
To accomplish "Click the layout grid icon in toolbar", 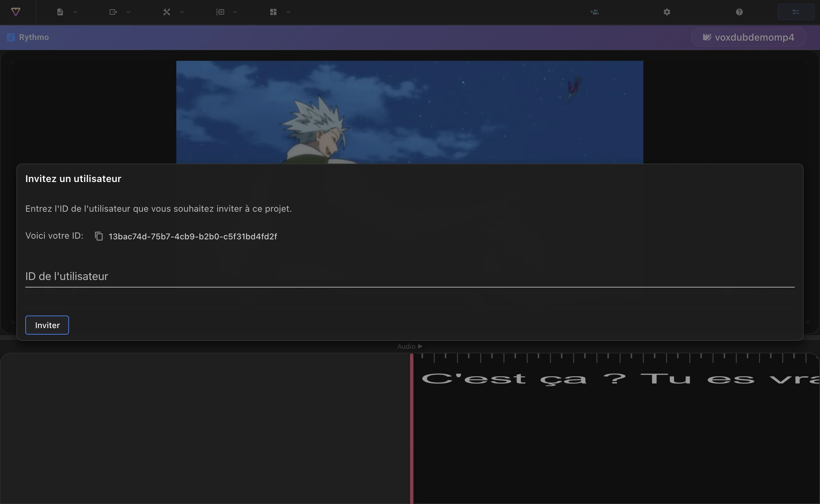I will pyautogui.click(x=273, y=12).
